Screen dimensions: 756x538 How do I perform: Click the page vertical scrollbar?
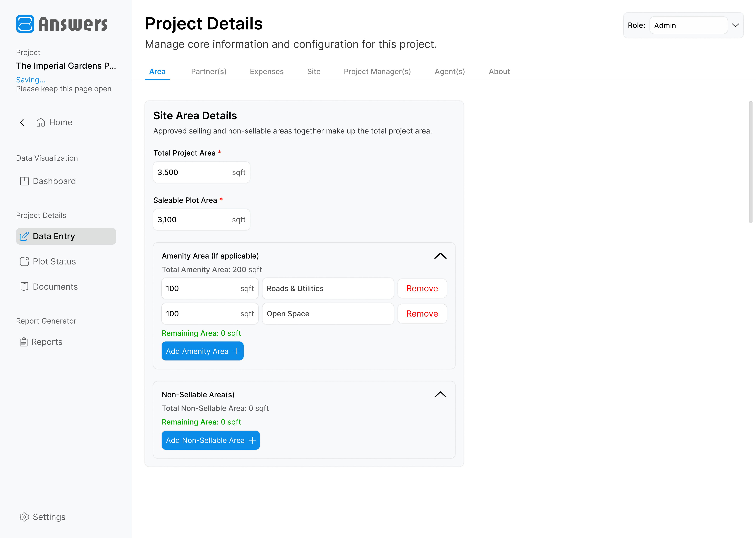coord(750,162)
